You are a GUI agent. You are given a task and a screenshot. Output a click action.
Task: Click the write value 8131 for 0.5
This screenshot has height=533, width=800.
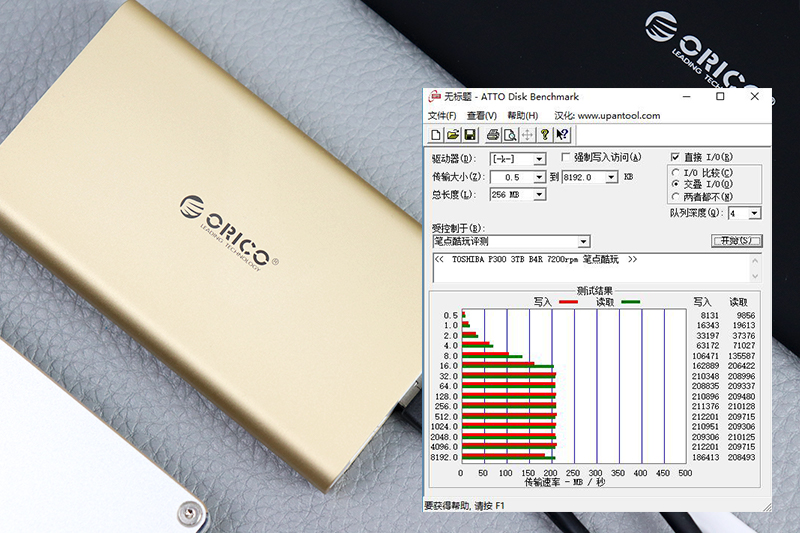click(x=709, y=316)
